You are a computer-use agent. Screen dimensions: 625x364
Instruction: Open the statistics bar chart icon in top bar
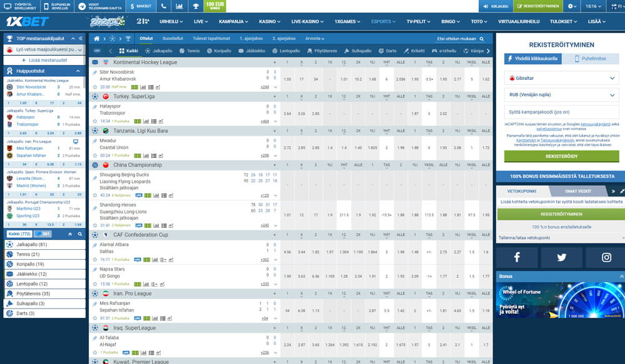coord(179,6)
